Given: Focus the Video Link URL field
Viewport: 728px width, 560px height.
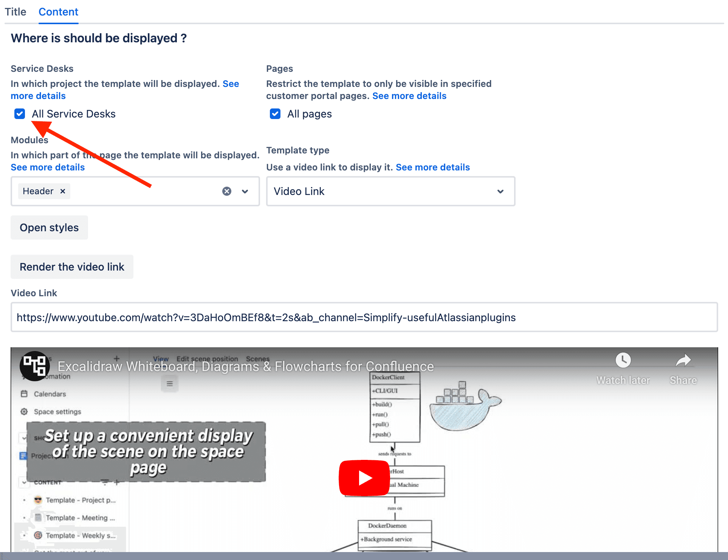Looking at the screenshot, I should 364,317.
